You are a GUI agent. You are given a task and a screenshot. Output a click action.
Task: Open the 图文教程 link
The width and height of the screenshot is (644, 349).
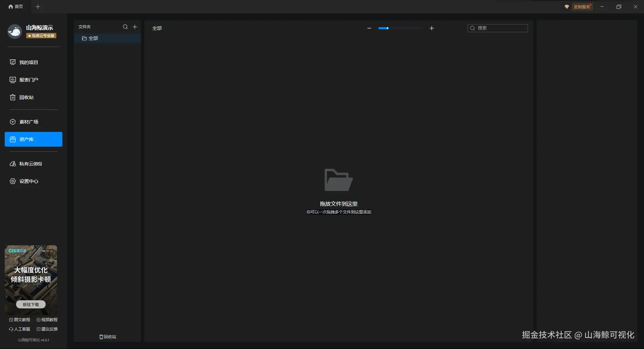click(20, 320)
